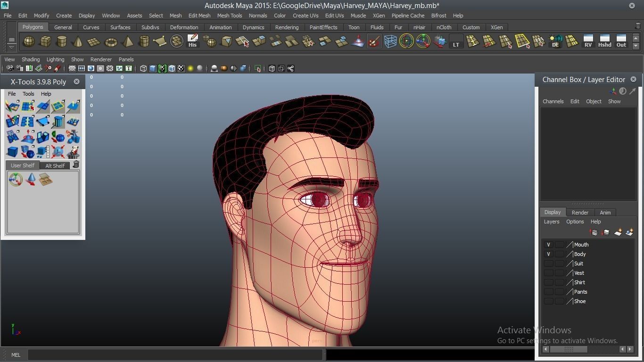Click the His (delete history) shelf button
The height and width of the screenshot is (362, 644).
click(192, 41)
